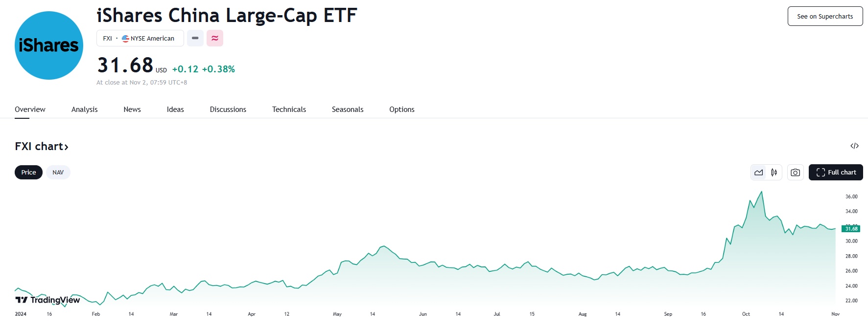Click the US flag exchange icon

(125, 38)
